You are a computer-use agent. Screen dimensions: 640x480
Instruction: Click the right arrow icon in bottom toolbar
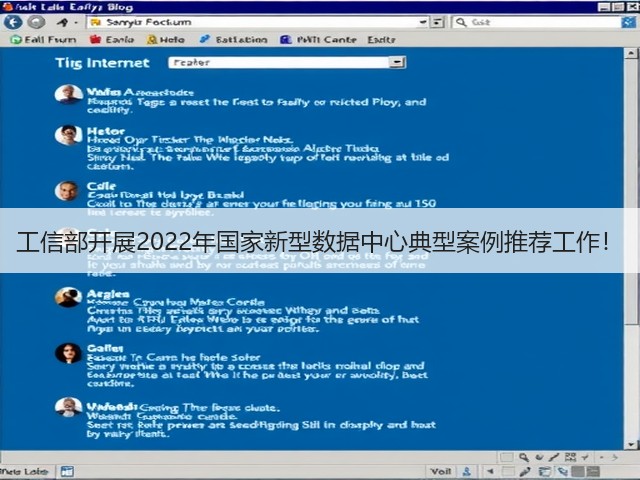[615, 458]
